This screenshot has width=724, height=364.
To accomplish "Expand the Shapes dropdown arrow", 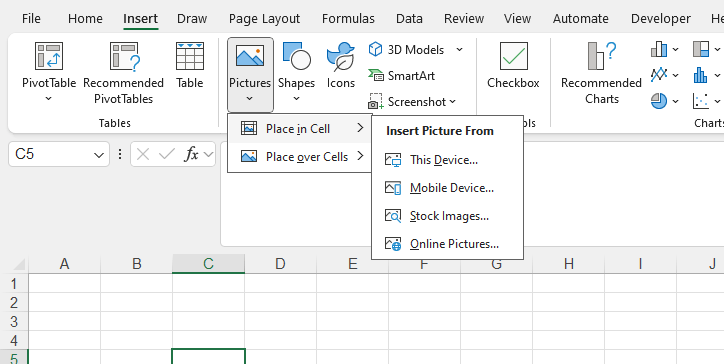I will [296, 98].
